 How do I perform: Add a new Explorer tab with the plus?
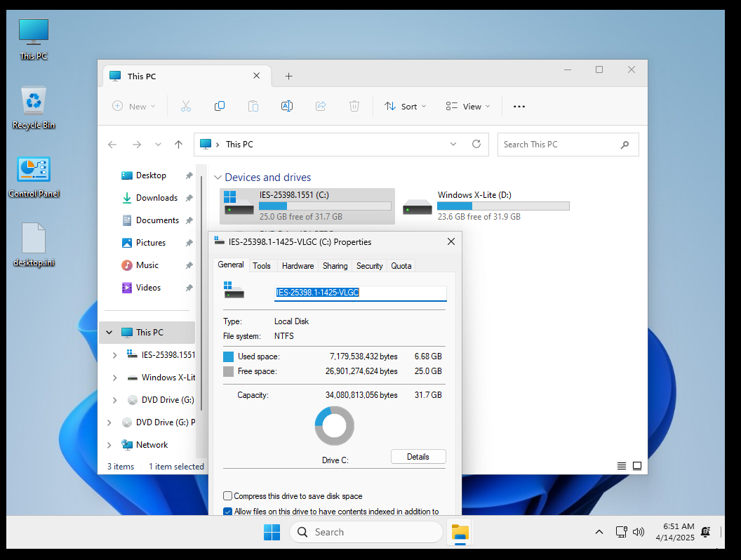(x=288, y=76)
